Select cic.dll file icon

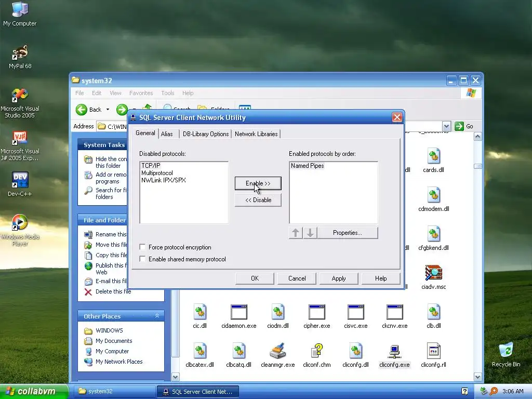(199, 316)
